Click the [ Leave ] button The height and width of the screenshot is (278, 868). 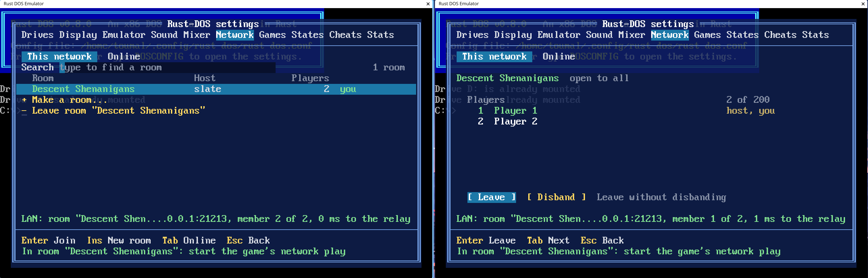[492, 197]
